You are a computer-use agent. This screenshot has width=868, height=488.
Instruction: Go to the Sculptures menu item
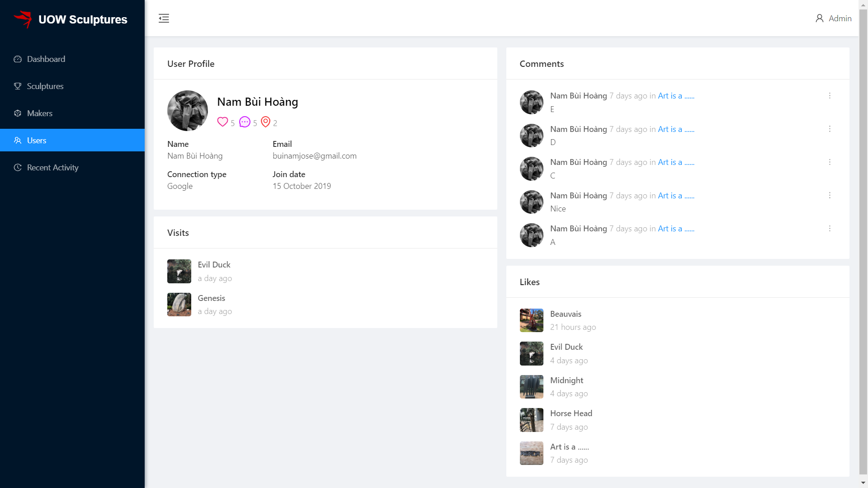point(45,86)
